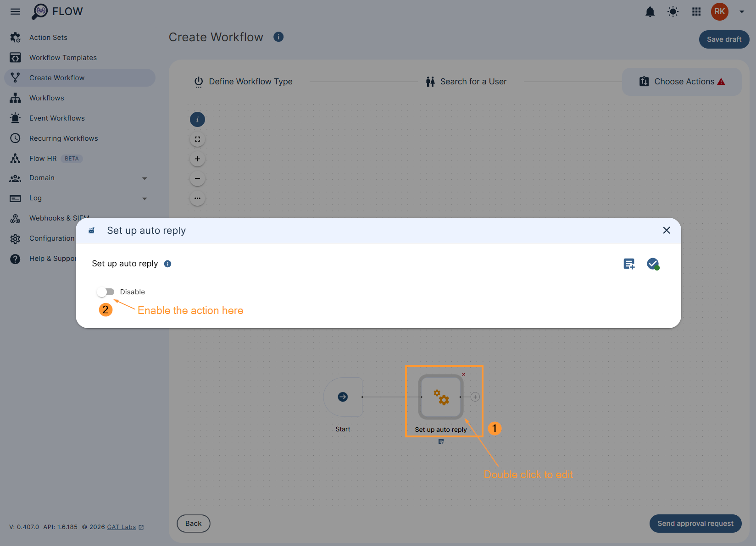Click the hamburger menu icon
The width and height of the screenshot is (756, 546).
pos(15,11)
